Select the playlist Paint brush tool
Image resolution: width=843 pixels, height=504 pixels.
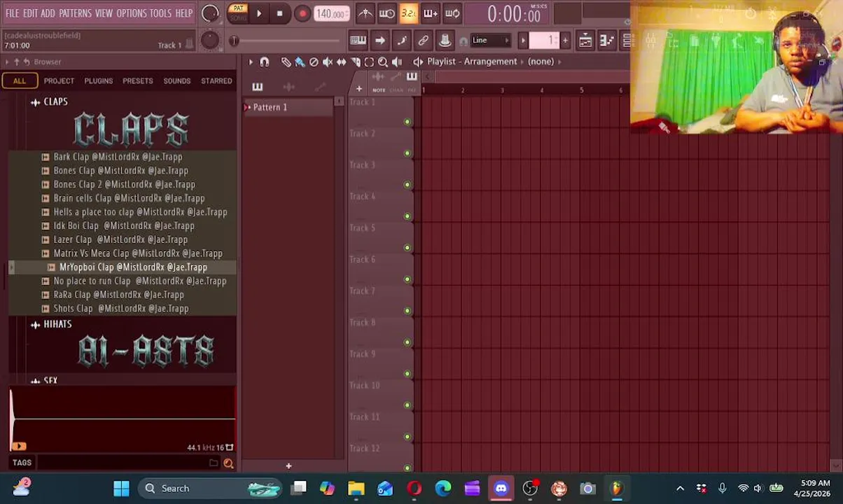click(x=300, y=62)
